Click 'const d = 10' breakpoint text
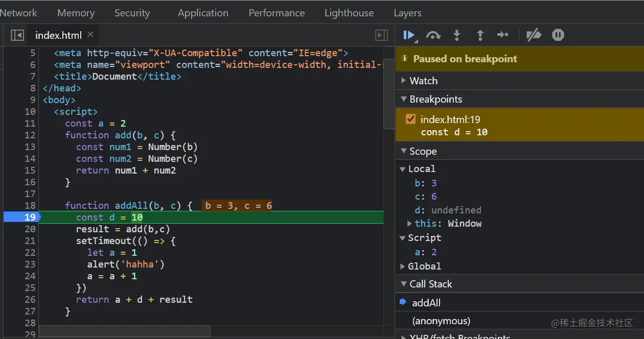The width and height of the screenshot is (644, 339). pos(454,132)
